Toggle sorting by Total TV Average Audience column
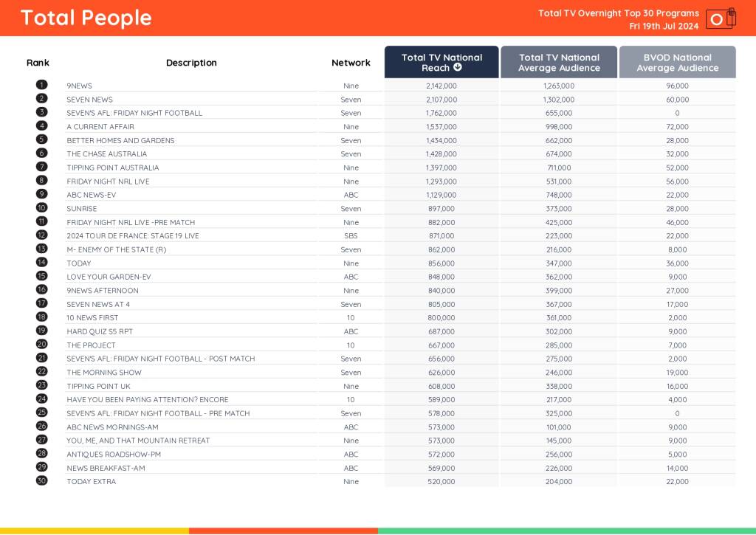This screenshot has width=756, height=535. tap(559, 62)
